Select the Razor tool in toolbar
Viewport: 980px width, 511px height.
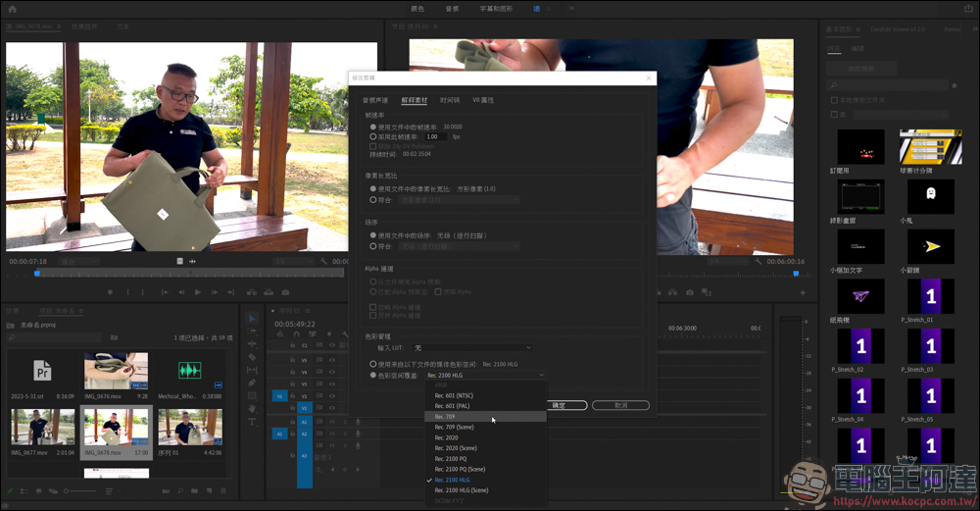pyautogui.click(x=252, y=357)
